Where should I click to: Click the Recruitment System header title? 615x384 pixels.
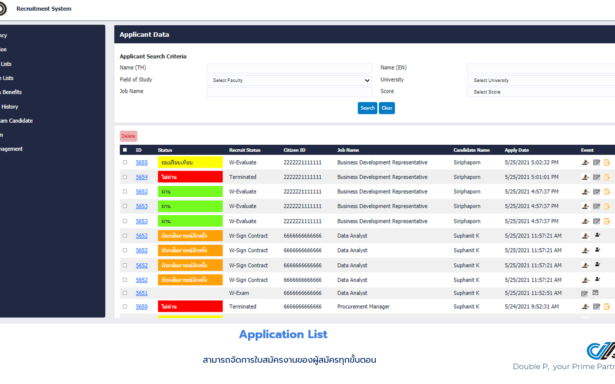[x=44, y=9]
